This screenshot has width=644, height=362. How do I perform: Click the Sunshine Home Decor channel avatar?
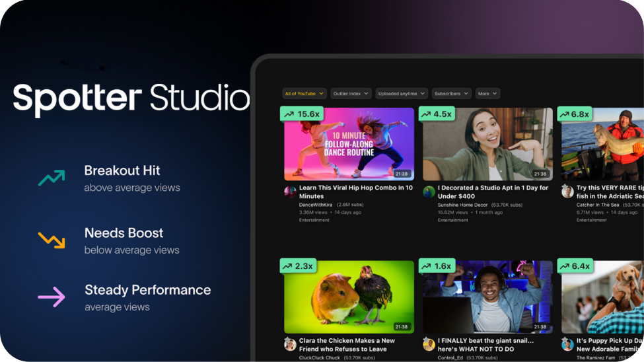429,192
